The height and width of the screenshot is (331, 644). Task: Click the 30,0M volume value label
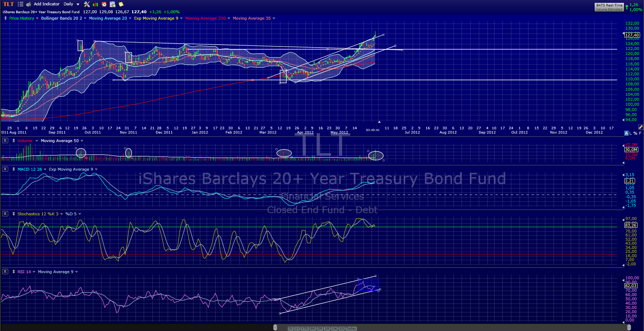pos(631,150)
